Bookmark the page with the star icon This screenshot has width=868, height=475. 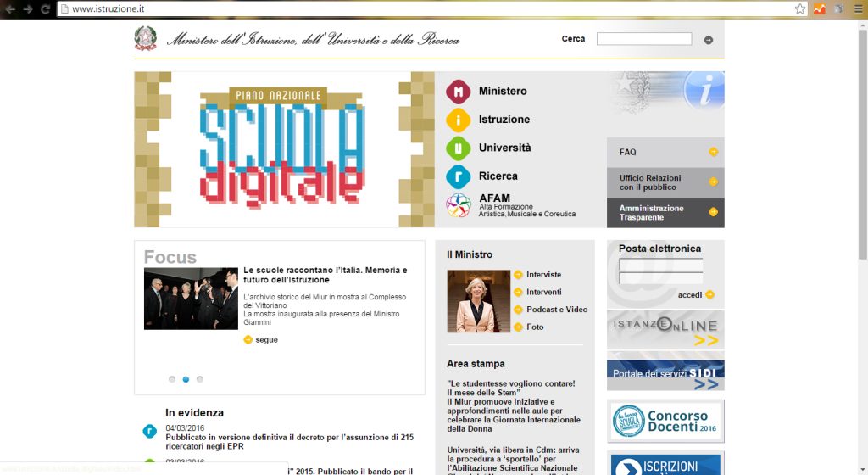800,8
